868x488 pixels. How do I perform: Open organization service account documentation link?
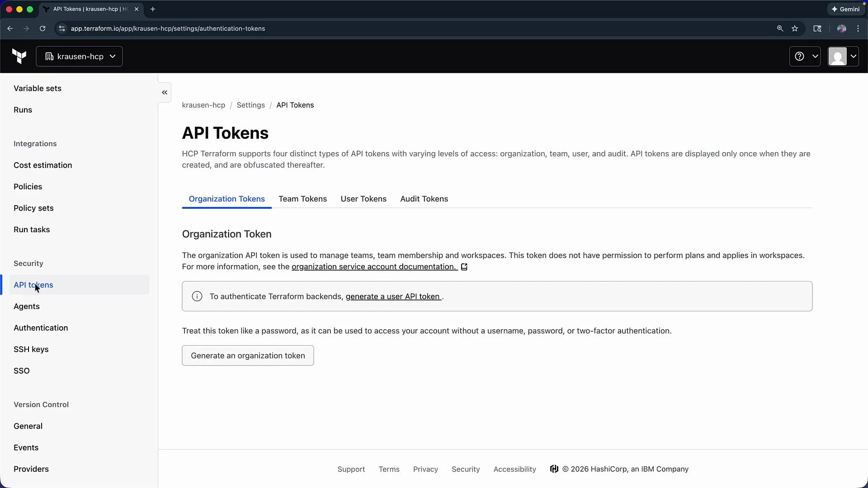374,267
